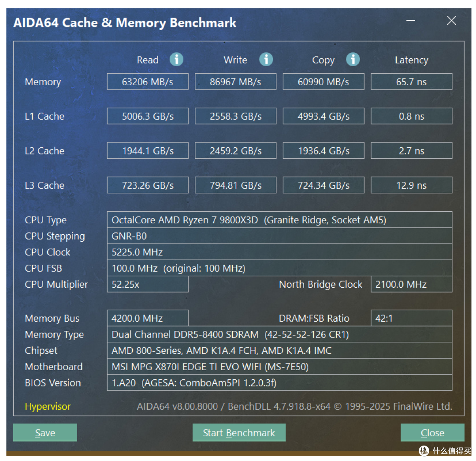Click L2 Cache read 1944.1 GB/s
The image size is (476, 461).
(148, 150)
